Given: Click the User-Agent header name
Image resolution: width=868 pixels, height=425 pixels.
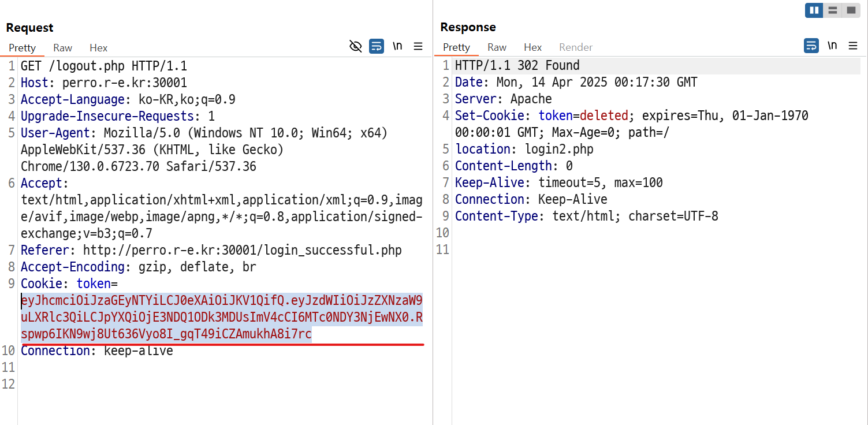Looking at the screenshot, I should (55, 133).
